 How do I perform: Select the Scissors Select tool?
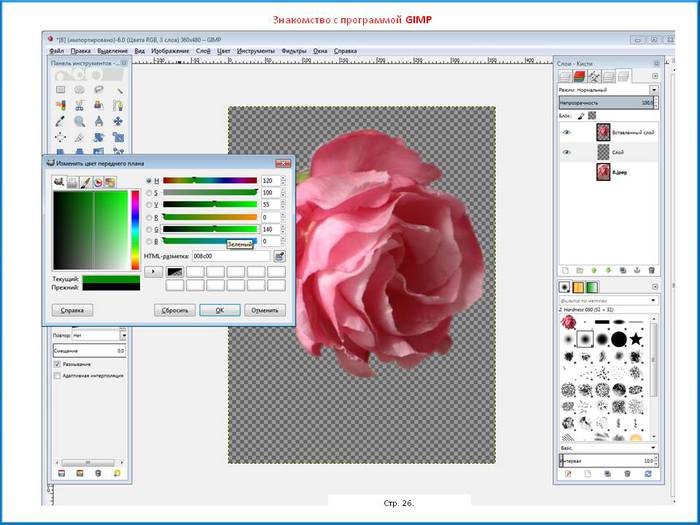pyautogui.click(x=79, y=105)
